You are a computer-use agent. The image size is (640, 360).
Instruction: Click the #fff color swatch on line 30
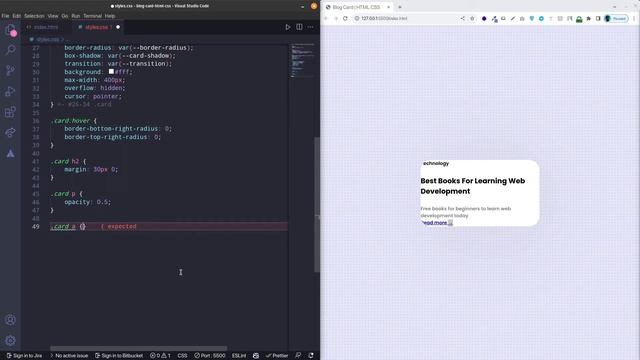111,71
